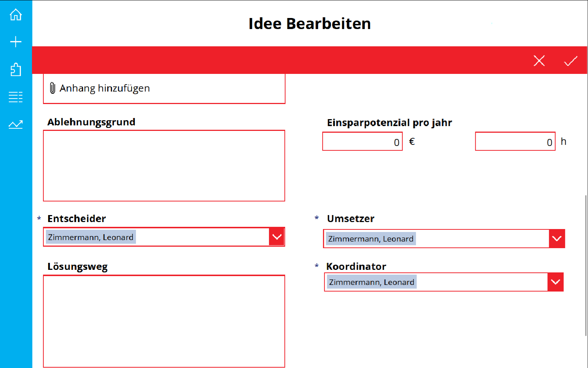The image size is (588, 368).
Task: Click the hours value field next to h
Action: pos(514,141)
